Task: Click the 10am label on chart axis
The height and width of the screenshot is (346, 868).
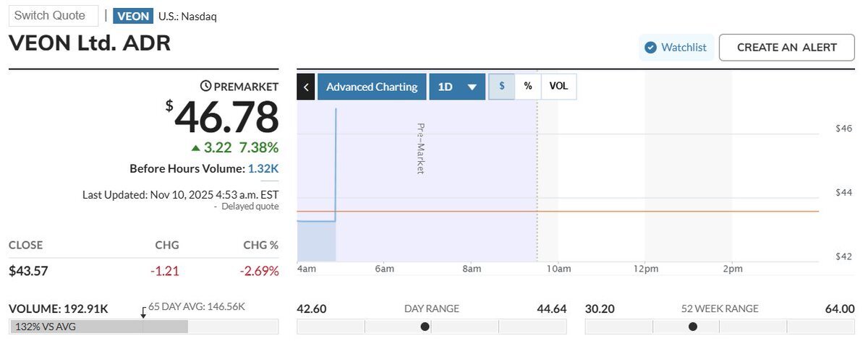Action: click(x=559, y=269)
